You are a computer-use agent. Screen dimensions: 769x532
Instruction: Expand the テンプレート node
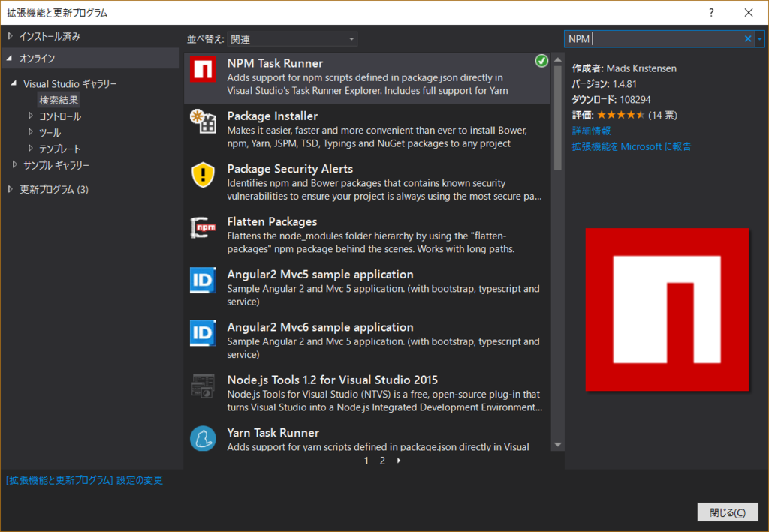[30, 148]
